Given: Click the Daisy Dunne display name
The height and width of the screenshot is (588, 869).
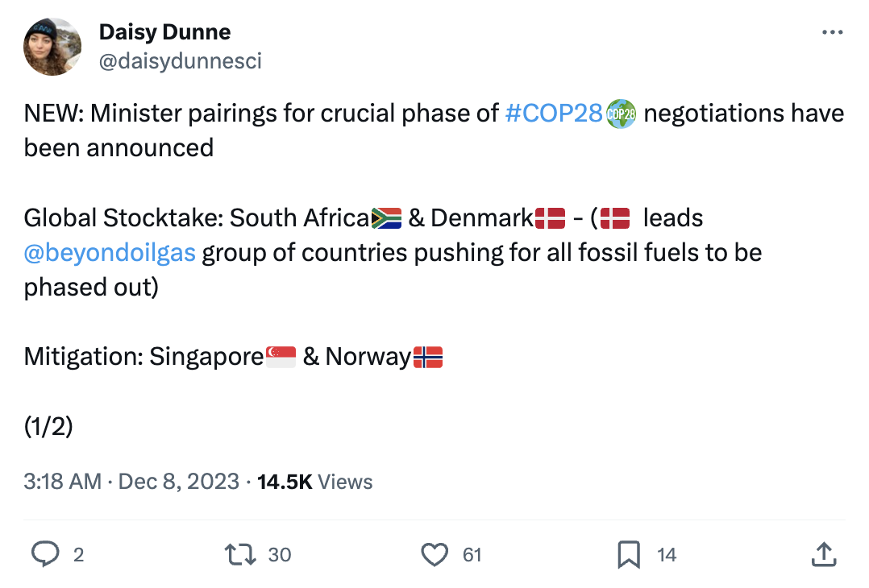Looking at the screenshot, I should [164, 31].
